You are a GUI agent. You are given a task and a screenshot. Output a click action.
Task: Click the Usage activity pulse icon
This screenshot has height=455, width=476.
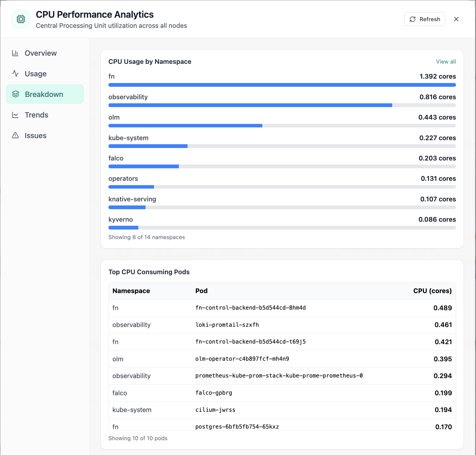pyautogui.click(x=15, y=74)
